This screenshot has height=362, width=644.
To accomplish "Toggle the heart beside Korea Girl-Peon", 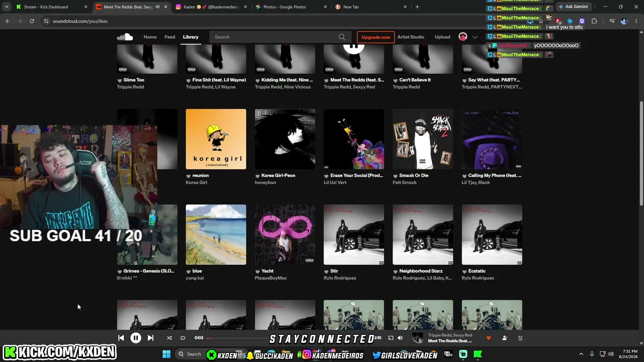I will (258, 176).
